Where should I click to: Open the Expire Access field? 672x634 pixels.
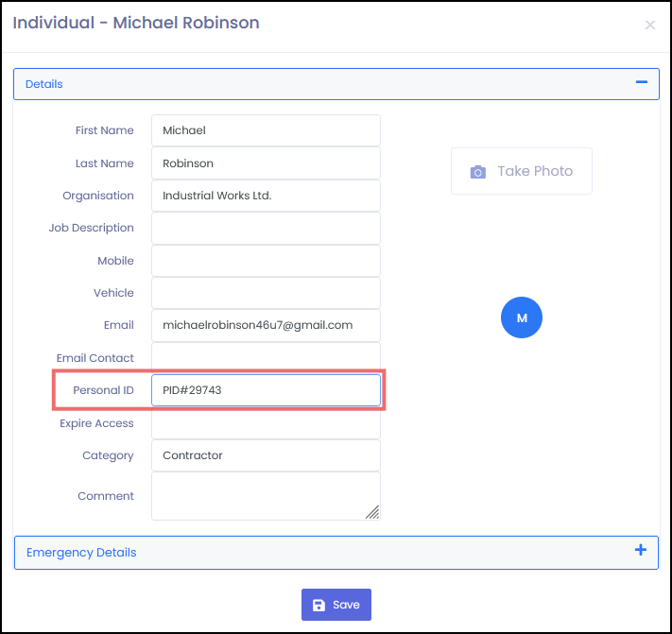[x=266, y=424]
